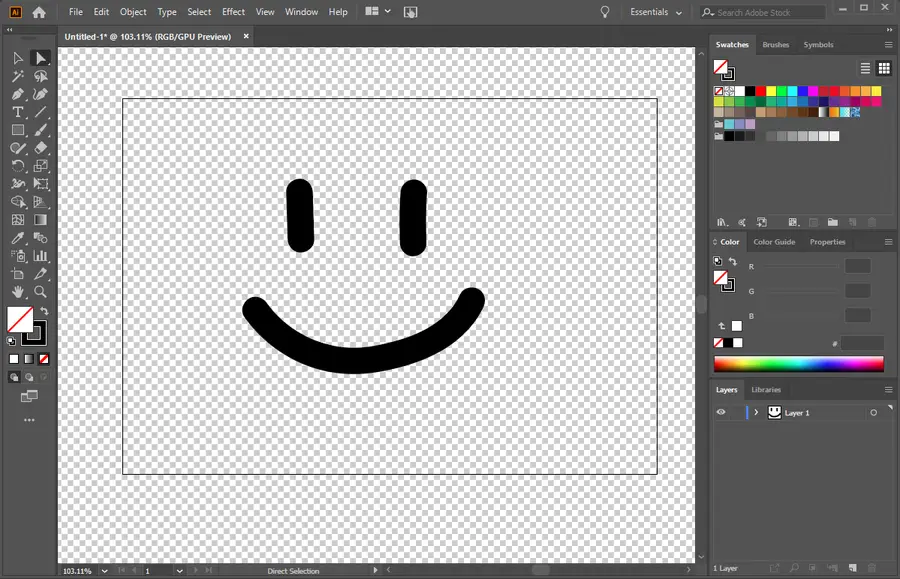Viewport: 900px width, 579px height.
Task: Open the Color Guide panel tab
Action: (x=774, y=242)
